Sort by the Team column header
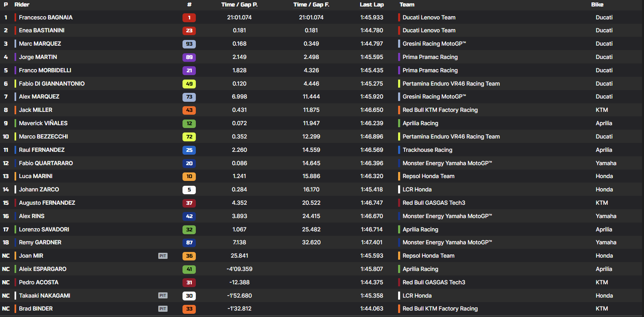Image resolution: width=644 pixels, height=317 pixels. [x=407, y=4]
